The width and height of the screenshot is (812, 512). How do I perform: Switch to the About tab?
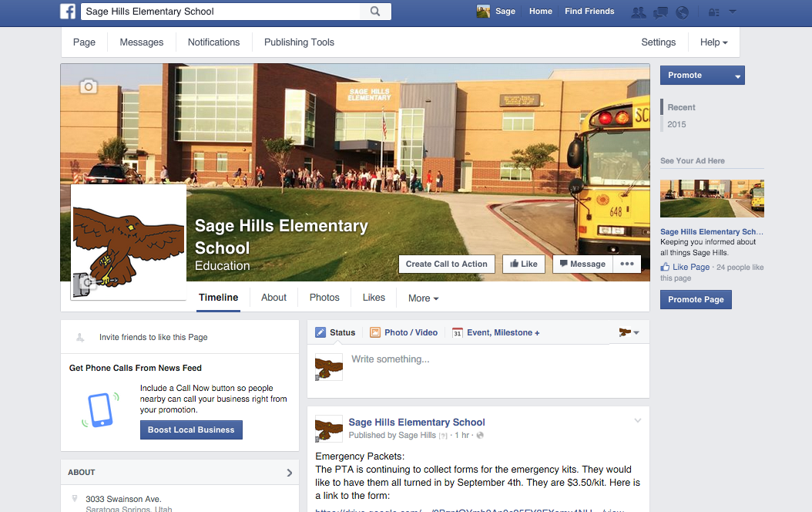[x=273, y=298]
